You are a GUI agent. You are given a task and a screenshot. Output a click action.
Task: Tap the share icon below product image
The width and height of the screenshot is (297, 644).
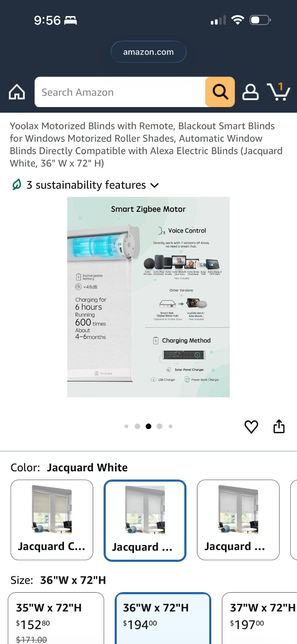279,426
